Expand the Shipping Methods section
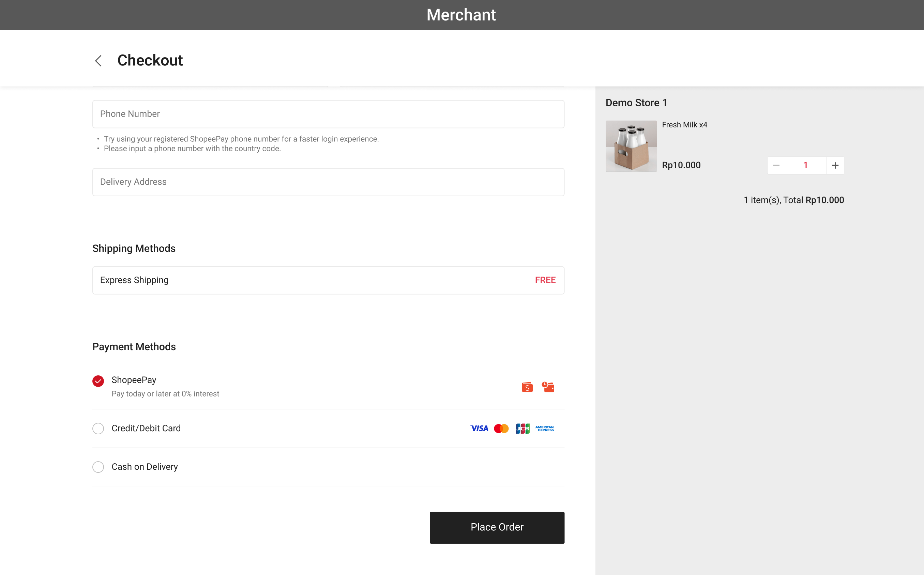Viewport: 924px width, 575px height. (x=134, y=248)
